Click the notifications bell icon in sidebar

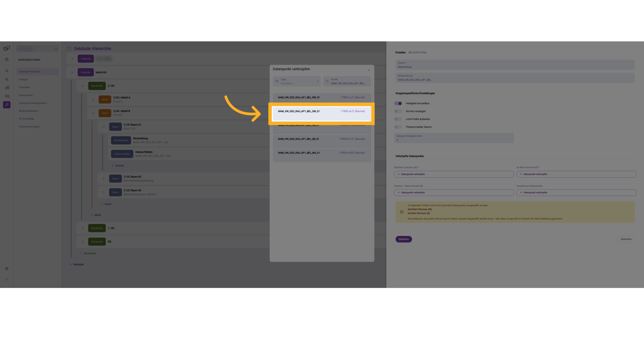[7, 71]
